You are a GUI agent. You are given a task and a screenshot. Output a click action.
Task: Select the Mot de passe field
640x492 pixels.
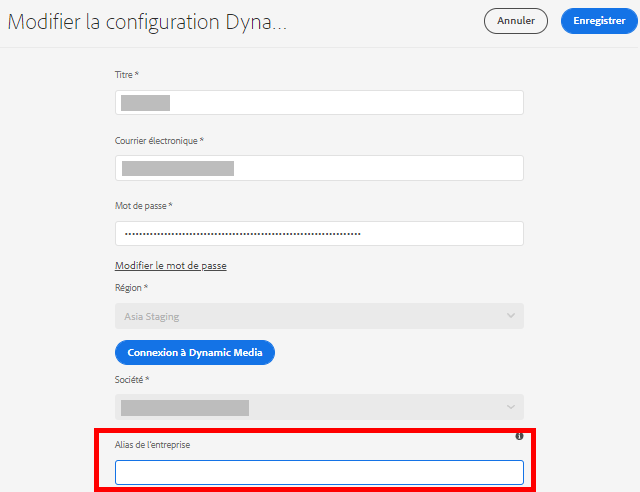coord(320,233)
